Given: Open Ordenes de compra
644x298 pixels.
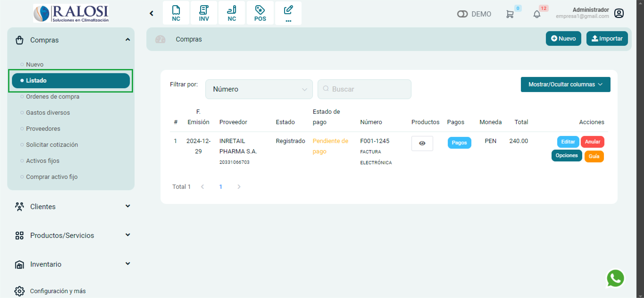Looking at the screenshot, I should pos(53,97).
